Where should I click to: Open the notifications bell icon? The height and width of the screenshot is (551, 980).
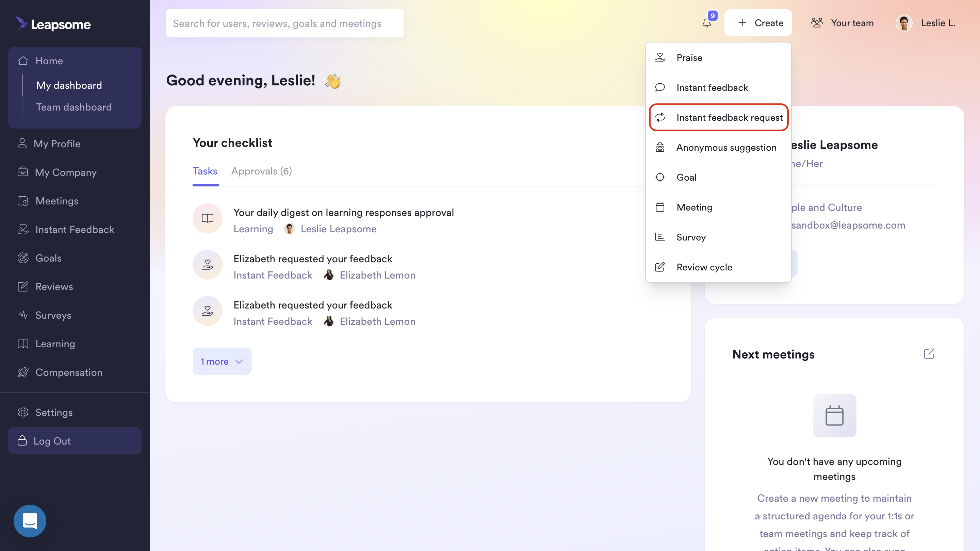[706, 23]
